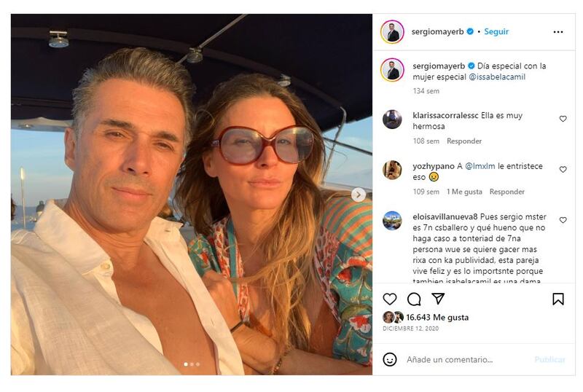Reply to klarissacorralessc's comment

[x=464, y=141]
